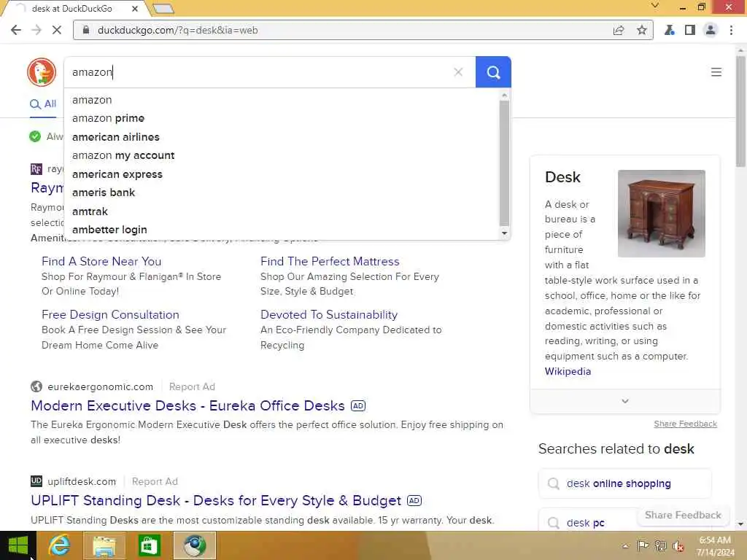Click the suggestion list scroll down arrow
747x560 pixels.
[x=505, y=233]
